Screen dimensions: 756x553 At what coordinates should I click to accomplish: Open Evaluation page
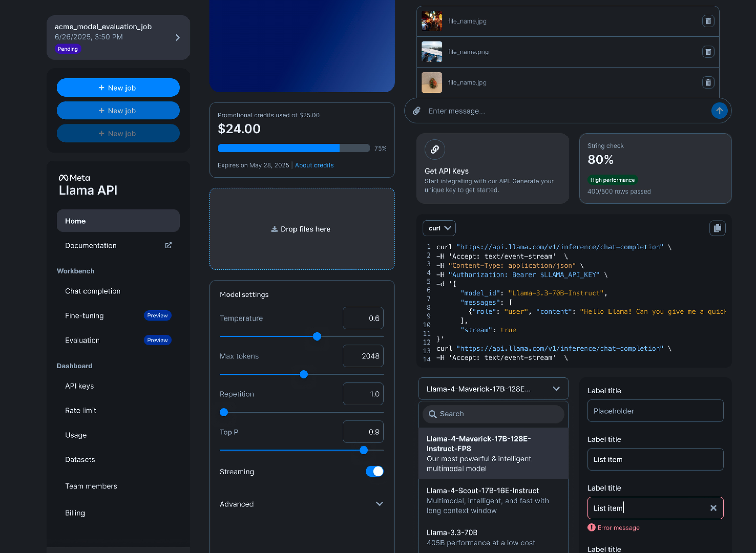click(118, 340)
